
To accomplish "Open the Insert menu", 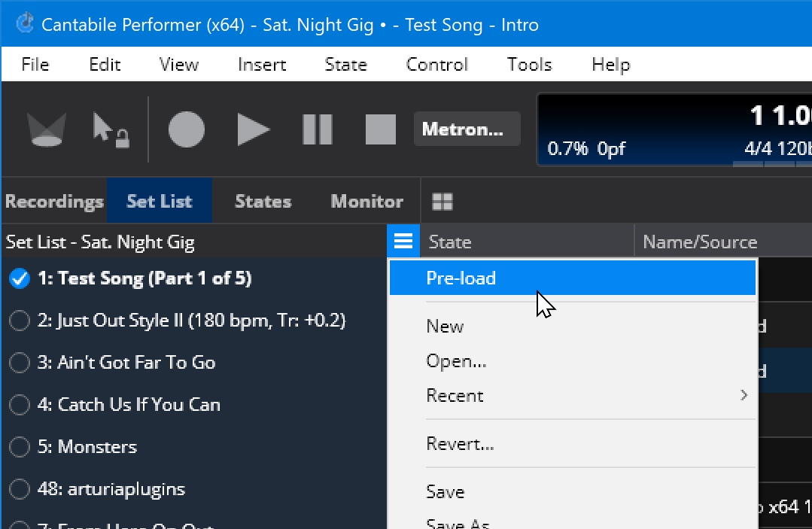I will pyautogui.click(x=262, y=64).
